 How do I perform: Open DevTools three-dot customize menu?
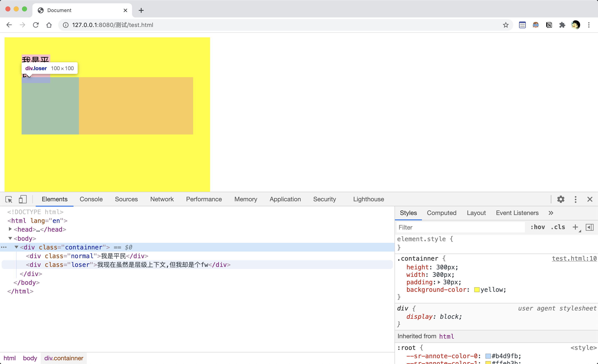tap(575, 199)
